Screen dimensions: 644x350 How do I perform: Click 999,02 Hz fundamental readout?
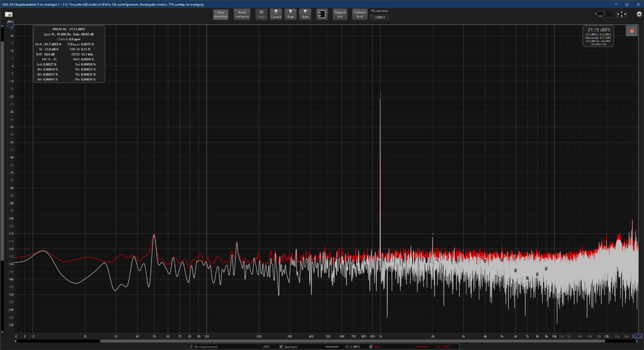coord(59,29)
